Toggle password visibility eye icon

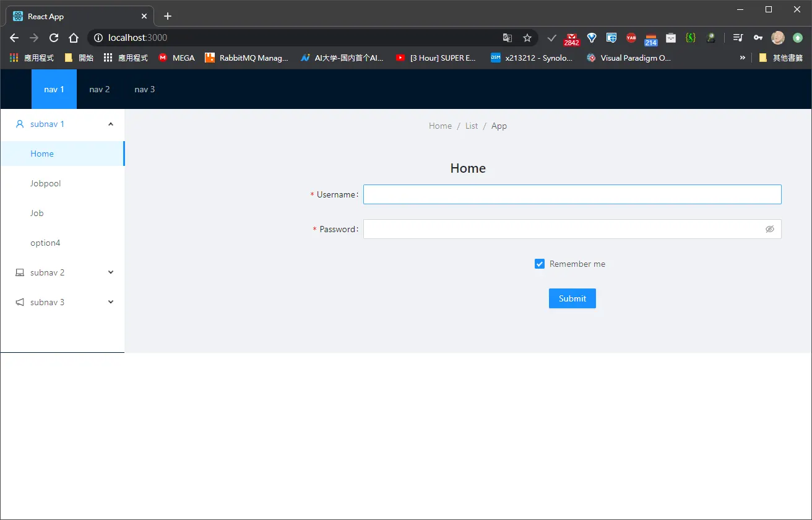(770, 229)
